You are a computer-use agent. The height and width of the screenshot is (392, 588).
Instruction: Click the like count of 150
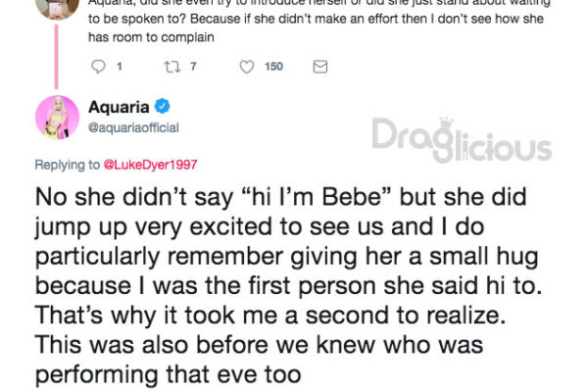pos(273,67)
